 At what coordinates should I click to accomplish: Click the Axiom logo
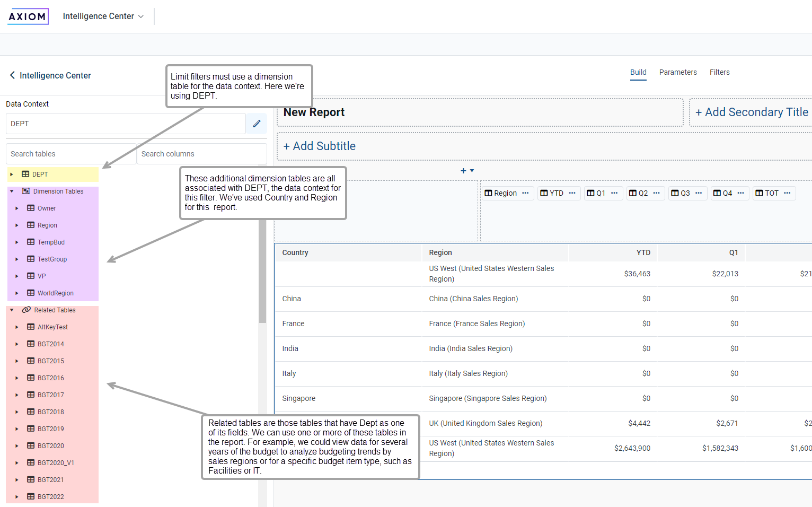(x=28, y=16)
